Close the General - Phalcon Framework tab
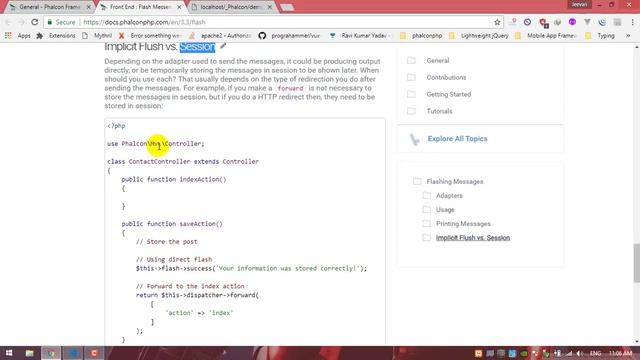 pyautogui.click(x=88, y=7)
